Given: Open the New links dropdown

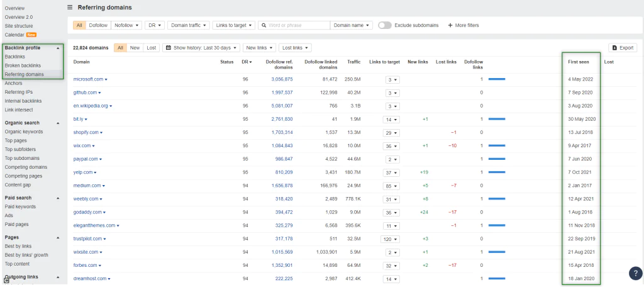Looking at the screenshot, I should click(x=259, y=48).
